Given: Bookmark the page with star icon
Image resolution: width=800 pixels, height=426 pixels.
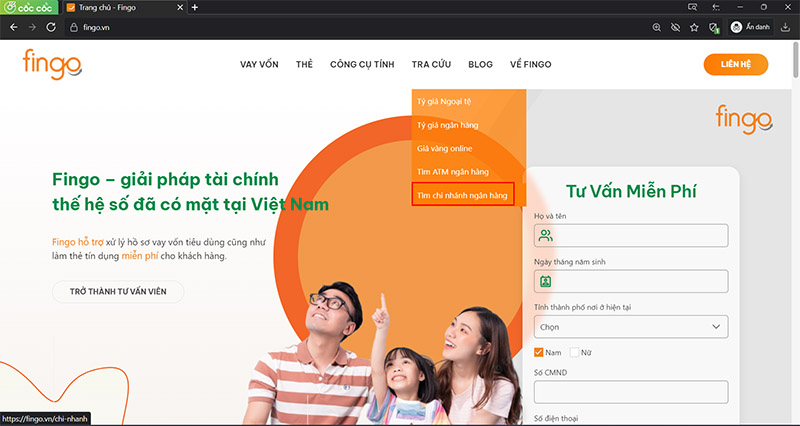Looking at the screenshot, I should pos(694,28).
